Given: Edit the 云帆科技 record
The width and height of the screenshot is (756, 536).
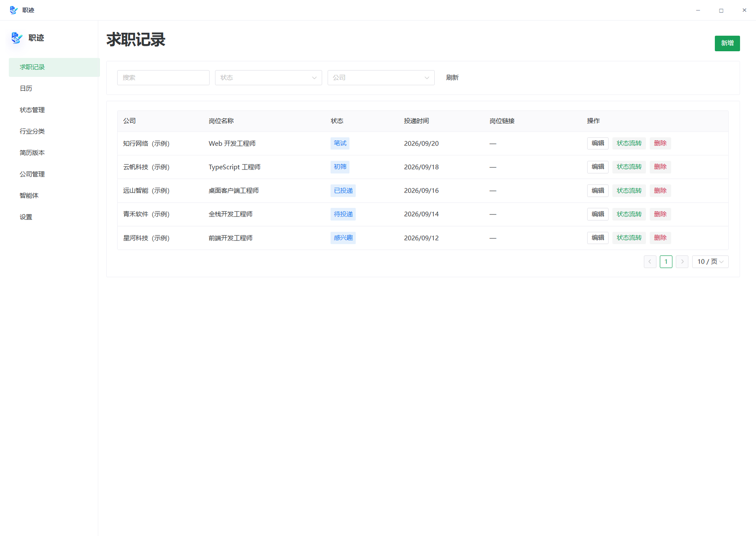Looking at the screenshot, I should 598,167.
